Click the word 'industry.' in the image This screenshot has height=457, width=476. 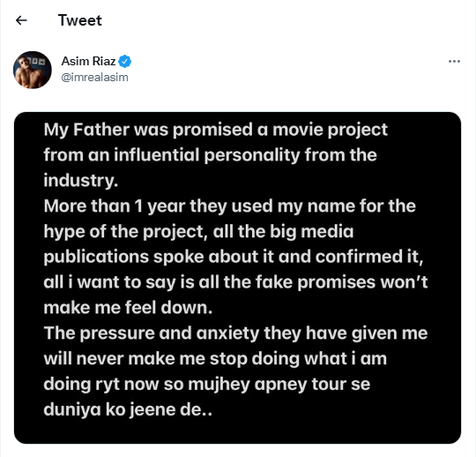tap(81, 181)
